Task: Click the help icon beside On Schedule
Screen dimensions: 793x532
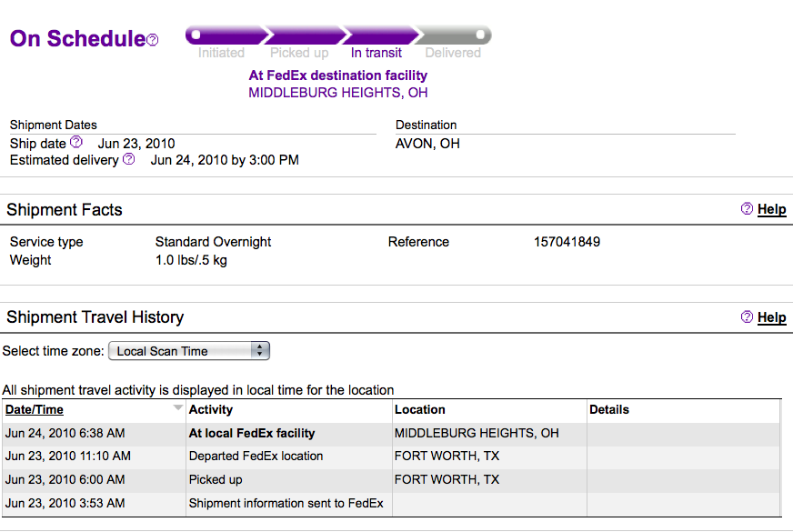Action: coord(152,40)
